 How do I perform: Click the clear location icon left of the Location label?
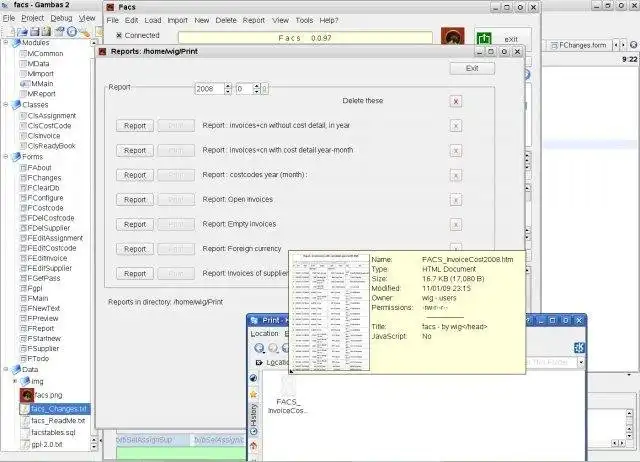click(x=259, y=362)
